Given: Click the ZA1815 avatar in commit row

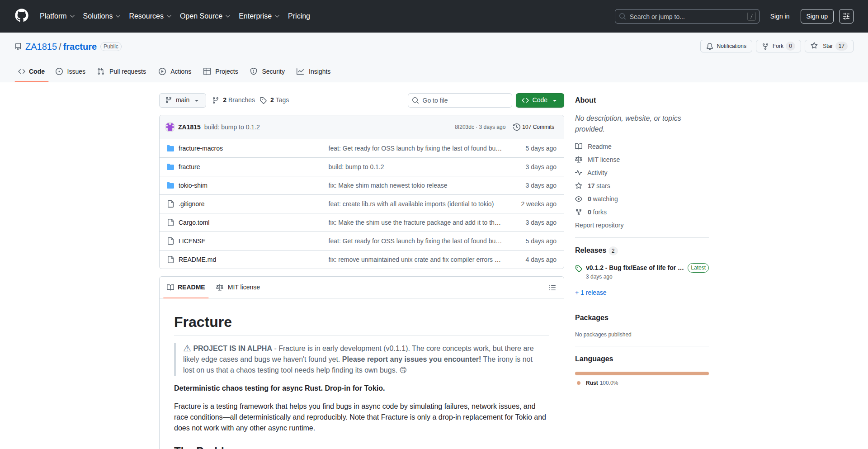Looking at the screenshot, I should pos(170,127).
